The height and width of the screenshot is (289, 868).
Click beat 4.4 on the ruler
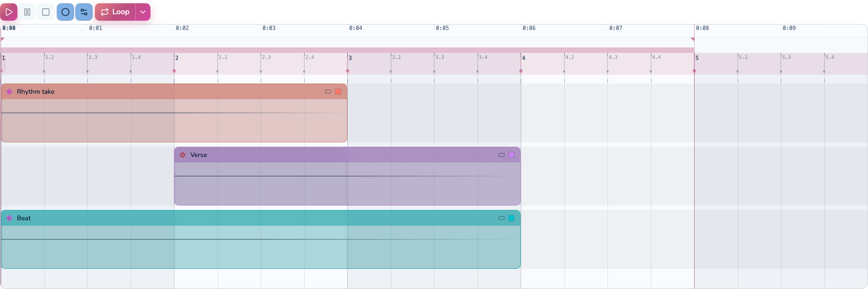(656, 57)
